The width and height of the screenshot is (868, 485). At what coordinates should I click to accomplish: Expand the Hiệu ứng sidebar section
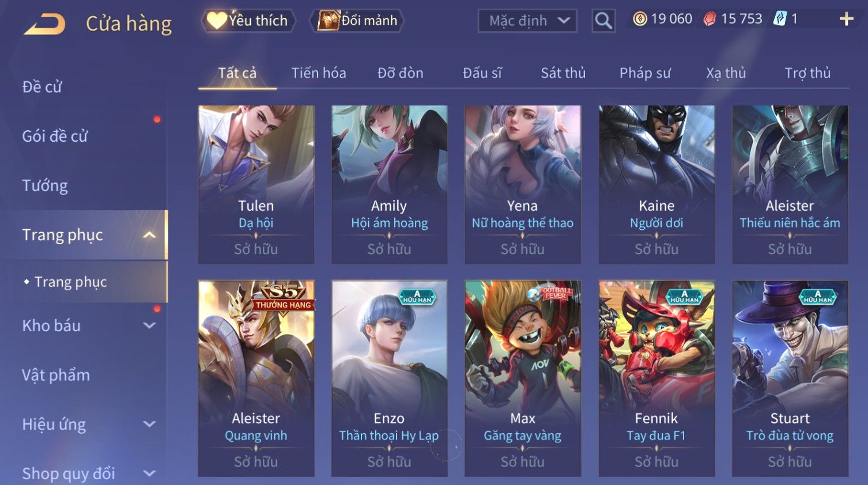tap(149, 425)
